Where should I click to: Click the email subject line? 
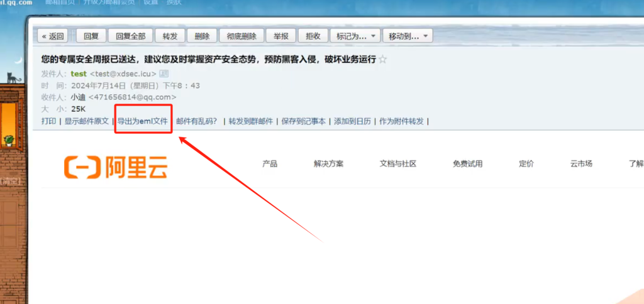pos(209,60)
